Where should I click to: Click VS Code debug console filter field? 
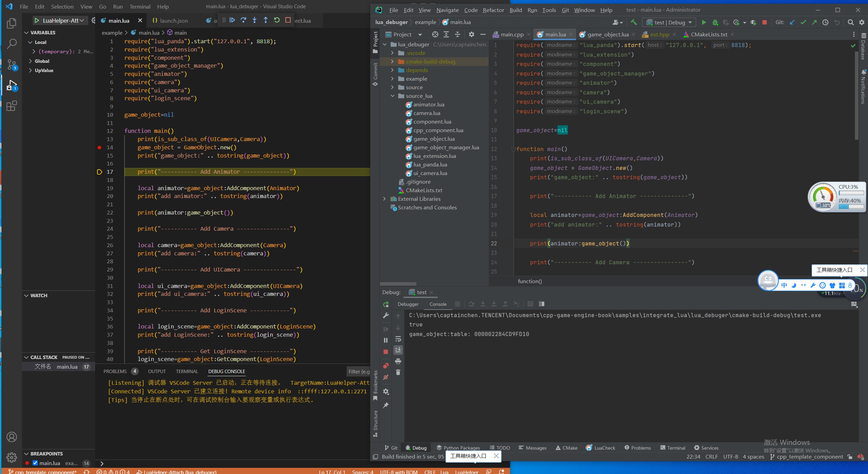point(358,371)
